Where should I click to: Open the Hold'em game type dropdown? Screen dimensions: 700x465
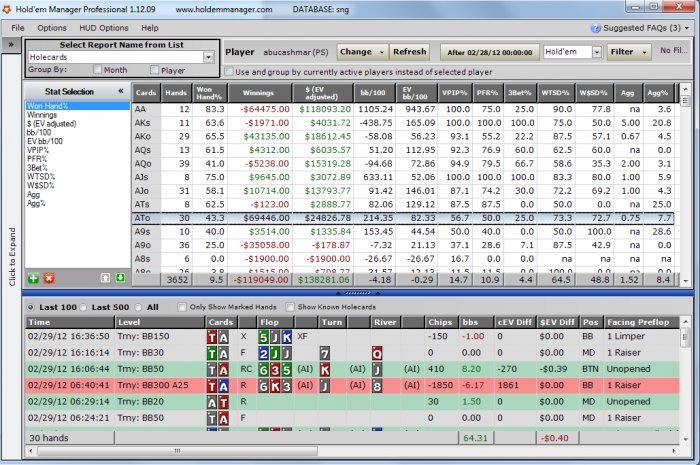point(597,52)
